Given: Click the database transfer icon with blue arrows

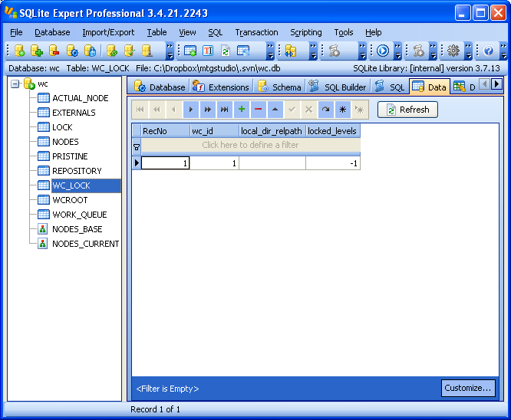Looking at the screenshot, I should pyautogui.click(x=290, y=51).
